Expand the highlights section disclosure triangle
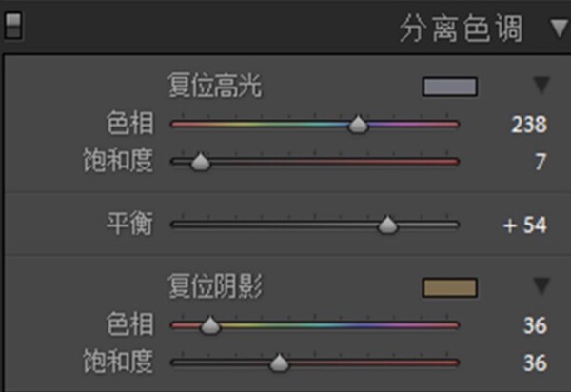571x392 pixels. click(541, 86)
